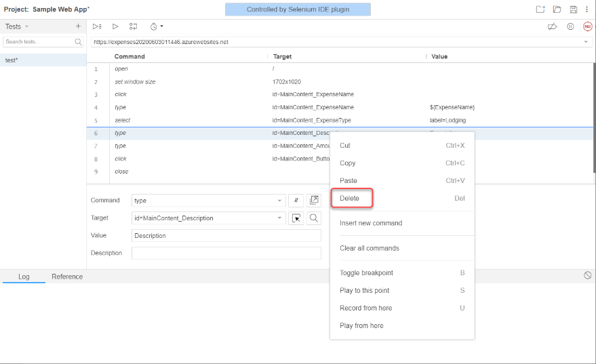Select Insert new command
This screenshot has width=596, height=364.
[402, 223]
